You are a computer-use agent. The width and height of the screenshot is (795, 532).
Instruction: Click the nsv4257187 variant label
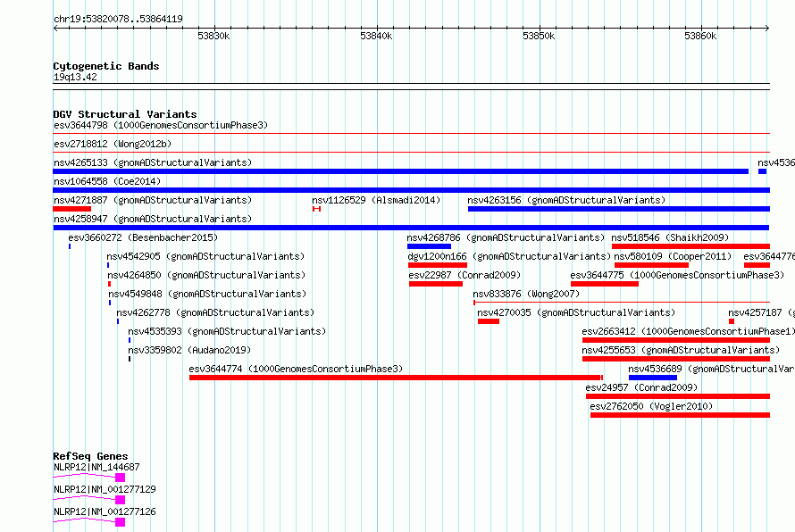click(x=762, y=312)
